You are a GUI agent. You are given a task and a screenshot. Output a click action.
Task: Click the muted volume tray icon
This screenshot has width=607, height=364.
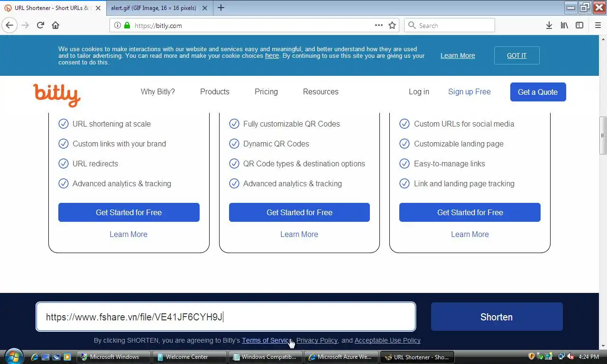point(571,356)
